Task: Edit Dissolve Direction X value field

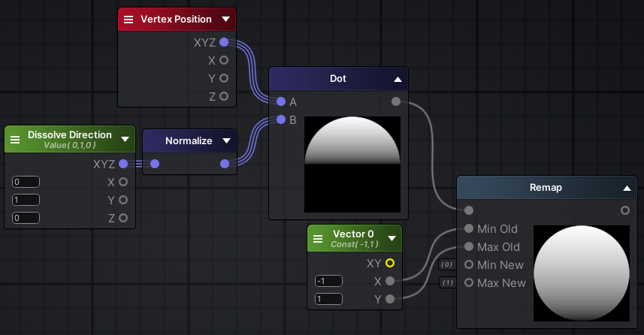Action: (26, 182)
